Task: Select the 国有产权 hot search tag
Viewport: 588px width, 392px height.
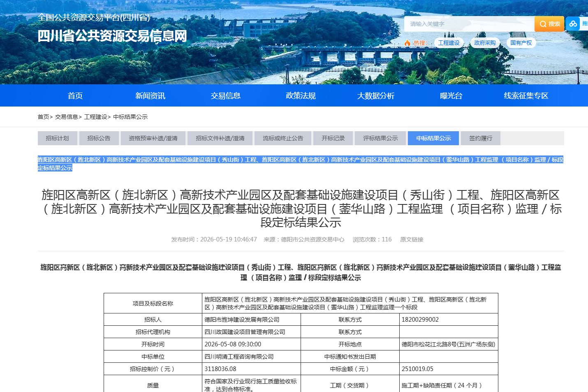Action: pyautogui.click(x=521, y=43)
